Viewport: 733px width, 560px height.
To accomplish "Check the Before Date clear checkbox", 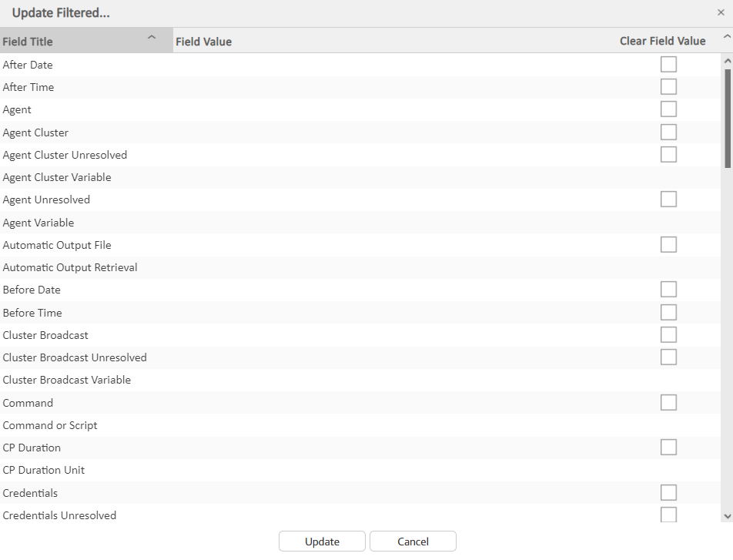I will coord(668,290).
